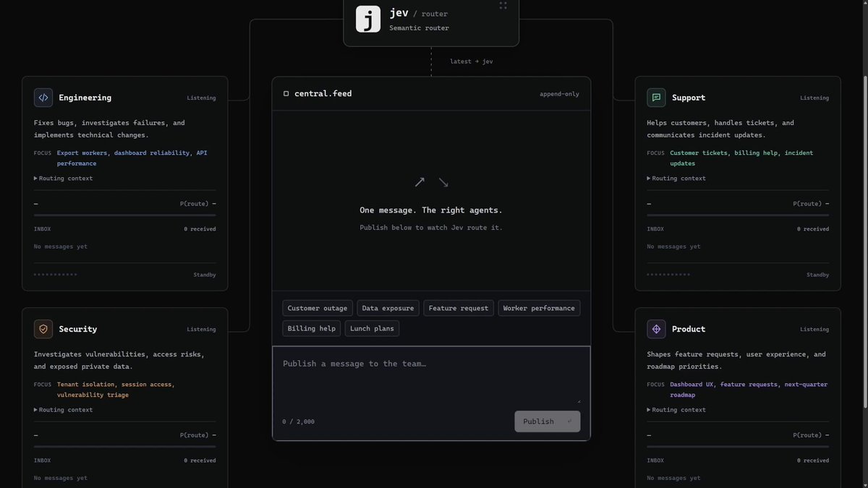Image resolution: width=868 pixels, height=488 pixels.
Task: Click Standby status on Engineering card
Action: (204, 275)
